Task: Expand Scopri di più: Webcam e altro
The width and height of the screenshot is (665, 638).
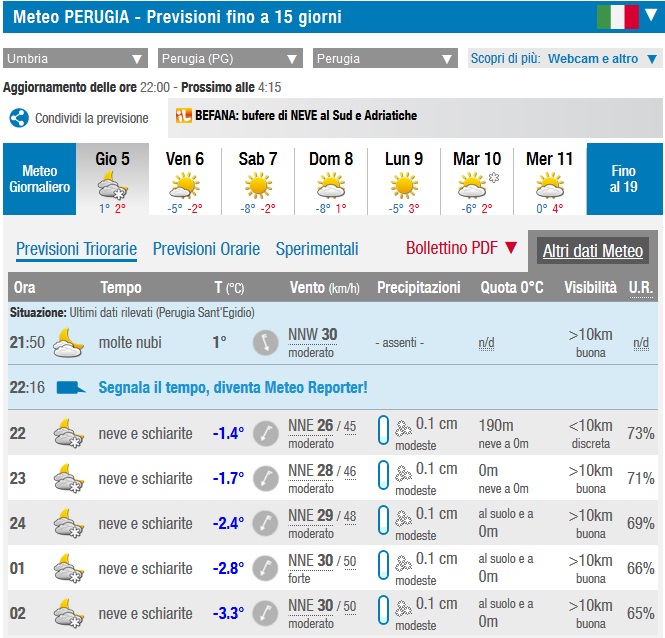Action: [564, 58]
